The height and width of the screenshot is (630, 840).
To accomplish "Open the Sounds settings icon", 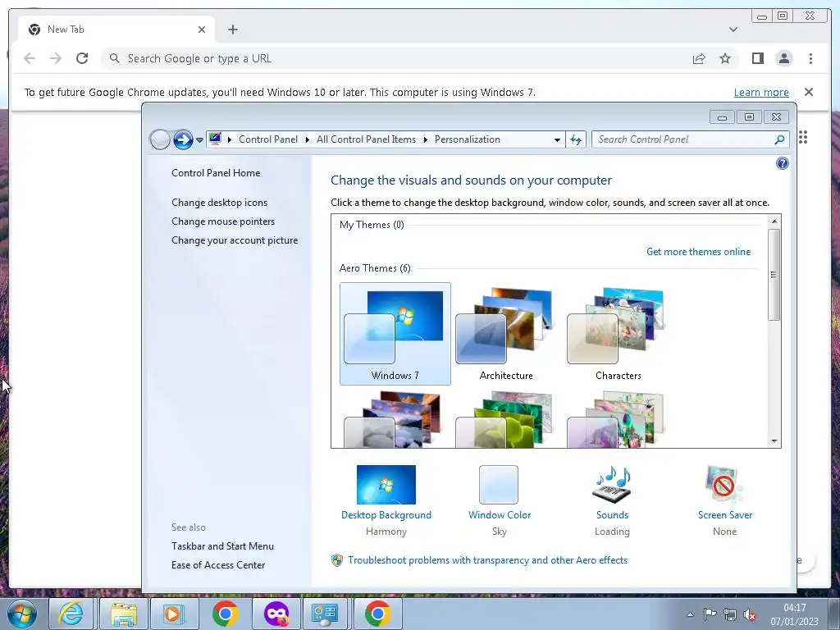I will click(x=612, y=484).
